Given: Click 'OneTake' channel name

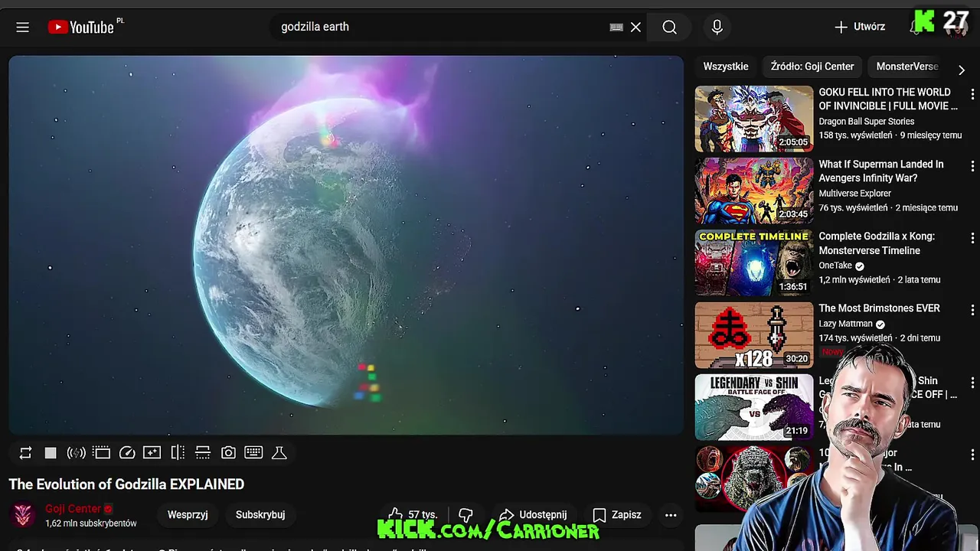Looking at the screenshot, I should pos(835,266).
